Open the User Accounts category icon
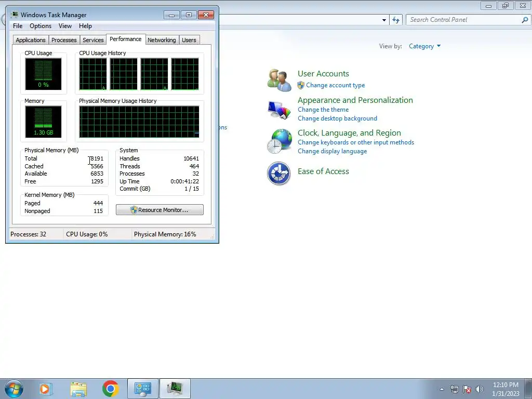The width and height of the screenshot is (532, 399). click(x=279, y=80)
